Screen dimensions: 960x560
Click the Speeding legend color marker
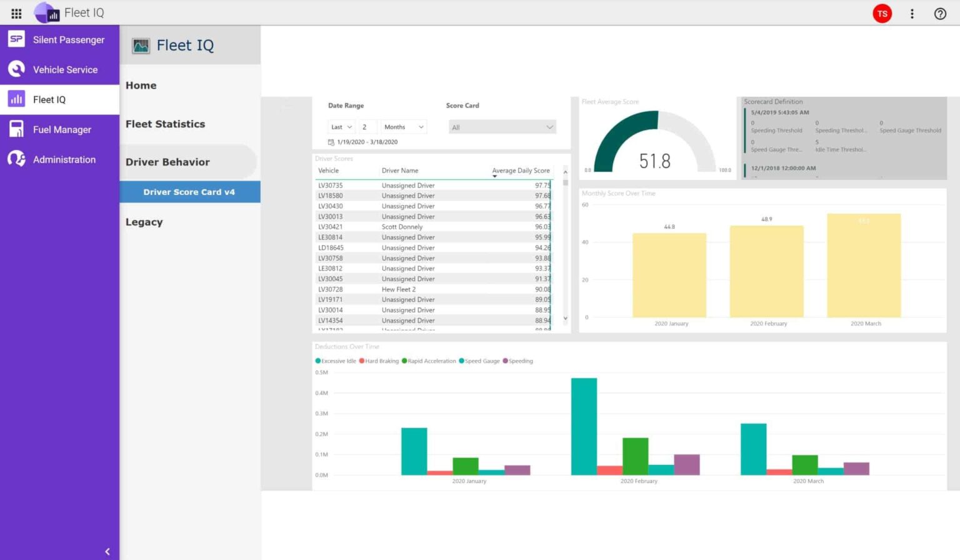point(505,361)
